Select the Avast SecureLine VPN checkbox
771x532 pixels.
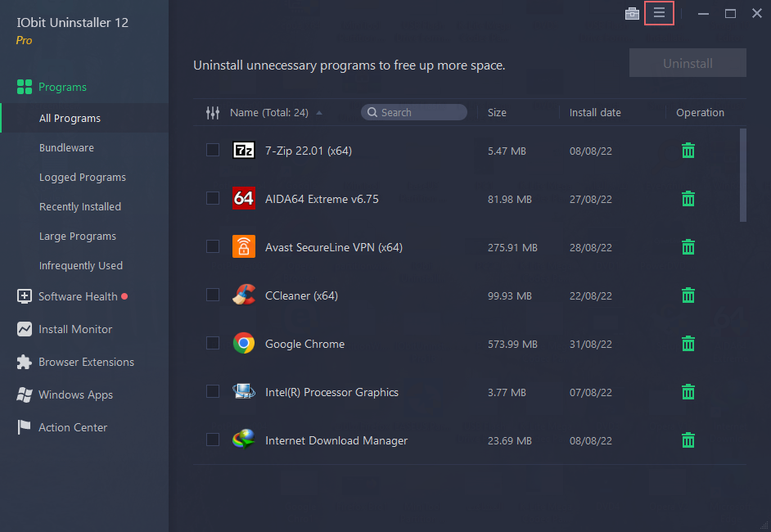[213, 246]
